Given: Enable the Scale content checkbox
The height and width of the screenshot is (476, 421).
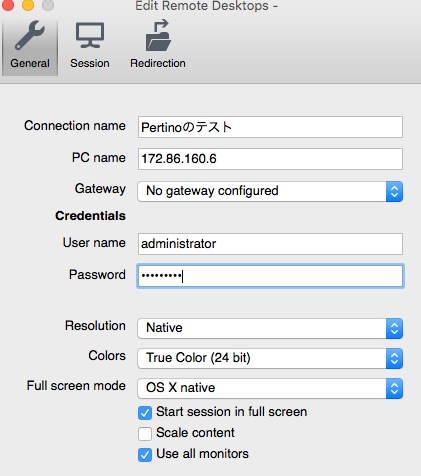Looking at the screenshot, I should coord(145,434).
